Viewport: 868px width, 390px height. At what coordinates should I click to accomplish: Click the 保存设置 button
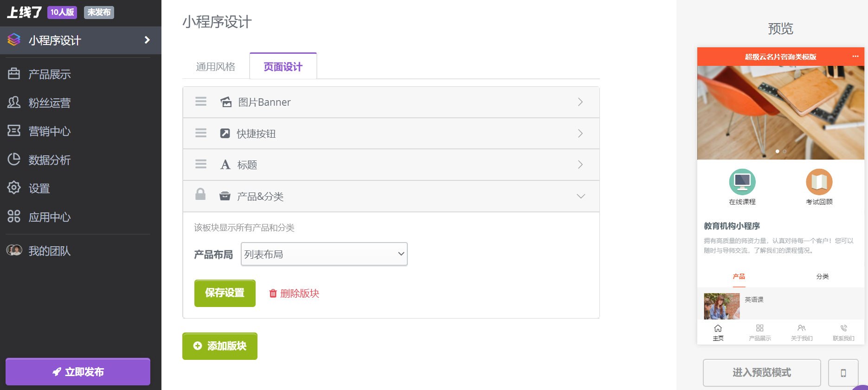[x=225, y=293]
